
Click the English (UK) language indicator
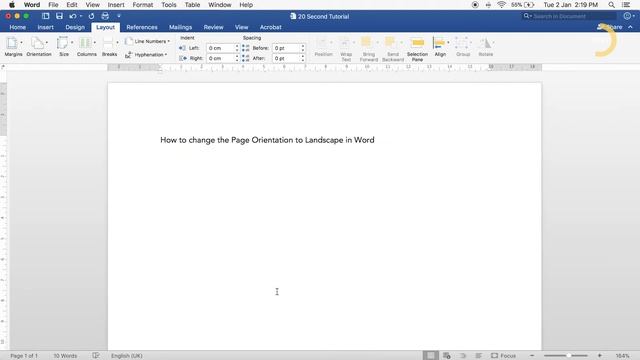[x=127, y=356]
